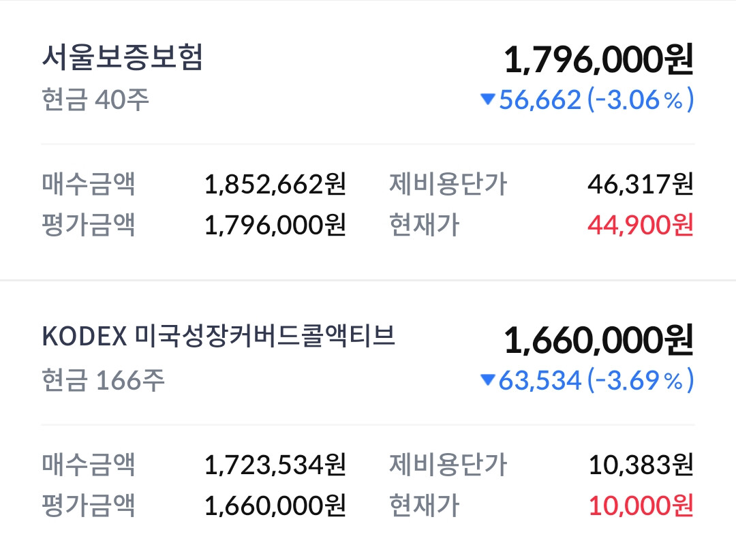Tap 제비용단가 value 46,317원
This screenshot has width=736, height=560.
point(640,184)
